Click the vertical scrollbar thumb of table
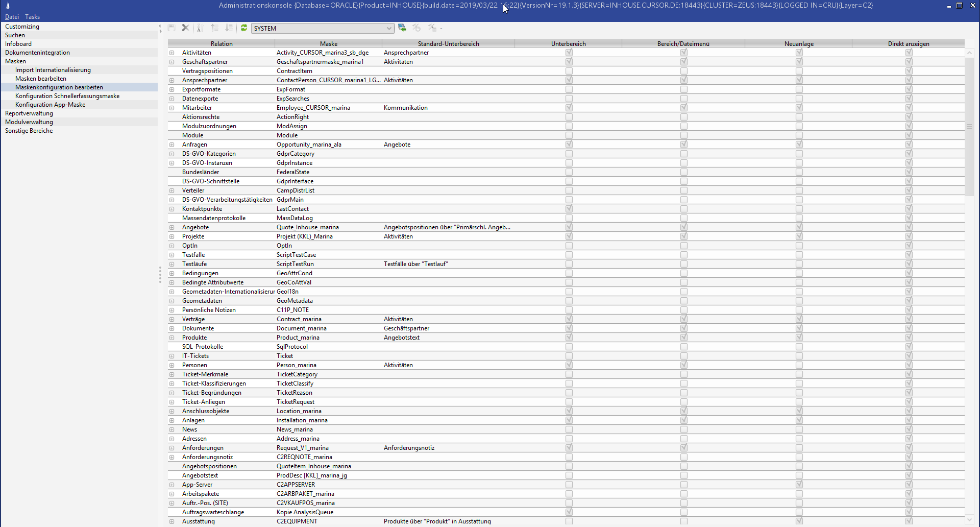The height and width of the screenshot is (527, 980). (969, 127)
